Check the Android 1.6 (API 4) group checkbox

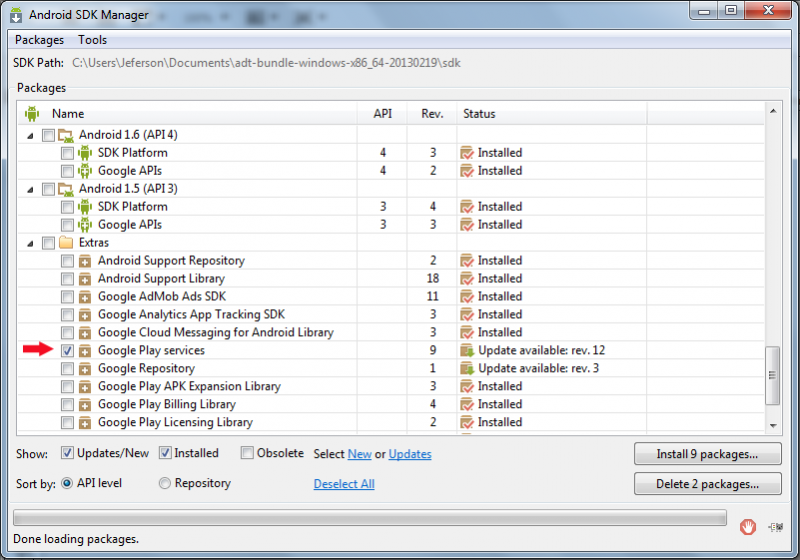(48, 135)
